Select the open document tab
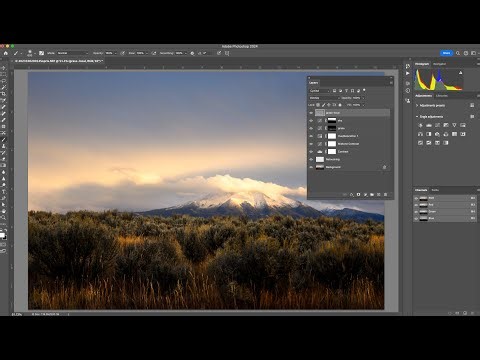This screenshot has width=480, height=360. click(59, 61)
